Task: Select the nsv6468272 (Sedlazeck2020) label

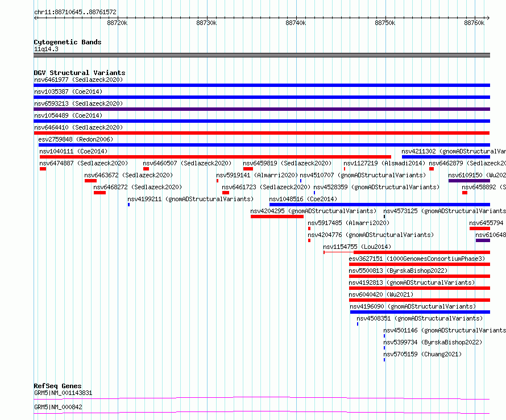Action: (x=138, y=187)
